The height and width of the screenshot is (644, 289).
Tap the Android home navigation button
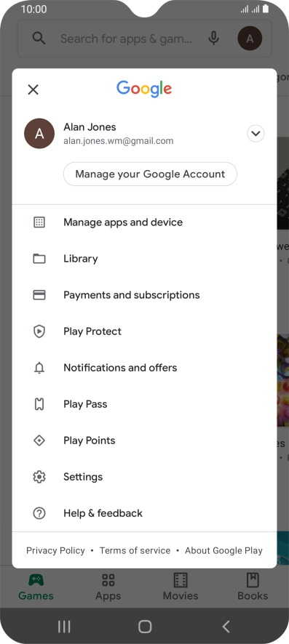pyautogui.click(x=145, y=627)
